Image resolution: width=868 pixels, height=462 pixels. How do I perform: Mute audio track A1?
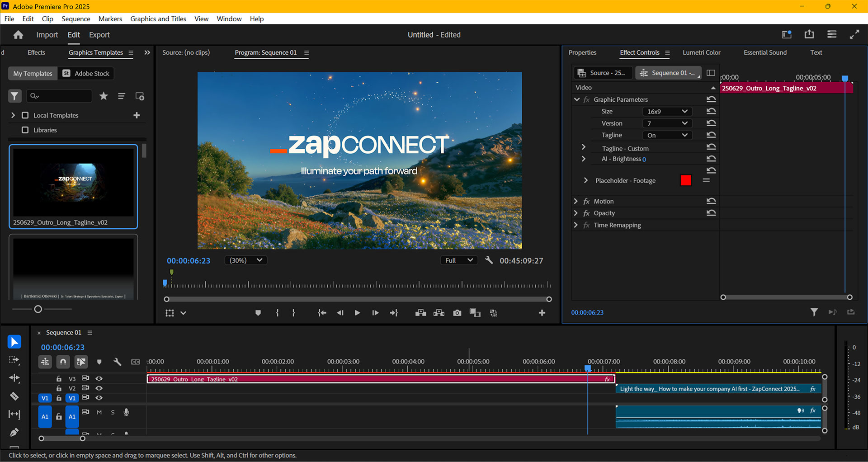pyautogui.click(x=99, y=412)
